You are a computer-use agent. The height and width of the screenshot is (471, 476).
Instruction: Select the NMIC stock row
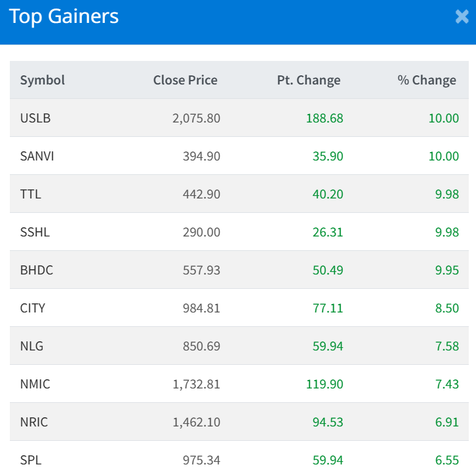pyautogui.click(x=35, y=385)
